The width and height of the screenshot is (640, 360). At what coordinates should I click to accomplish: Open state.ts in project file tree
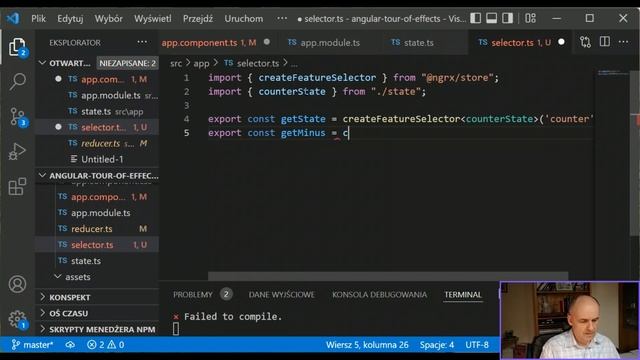pos(97,260)
